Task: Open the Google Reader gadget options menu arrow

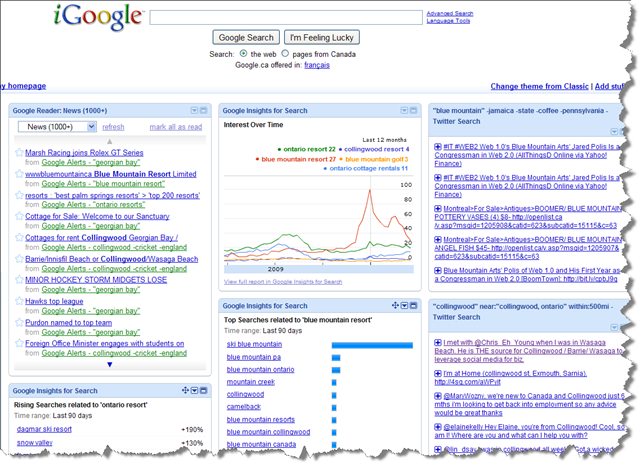Action: click(x=194, y=110)
